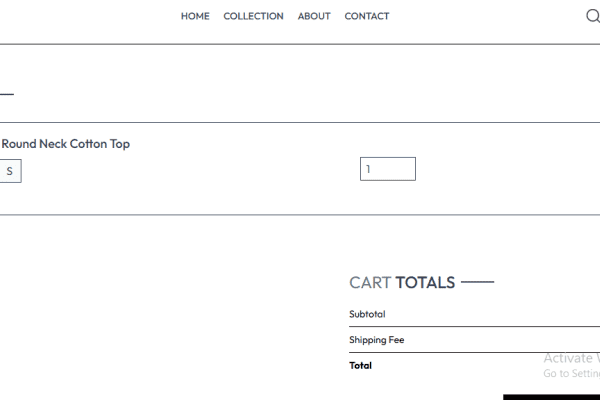Viewport: 600px width, 400px height.
Task: Click the bold word TOTALS in heading
Action: tap(425, 282)
